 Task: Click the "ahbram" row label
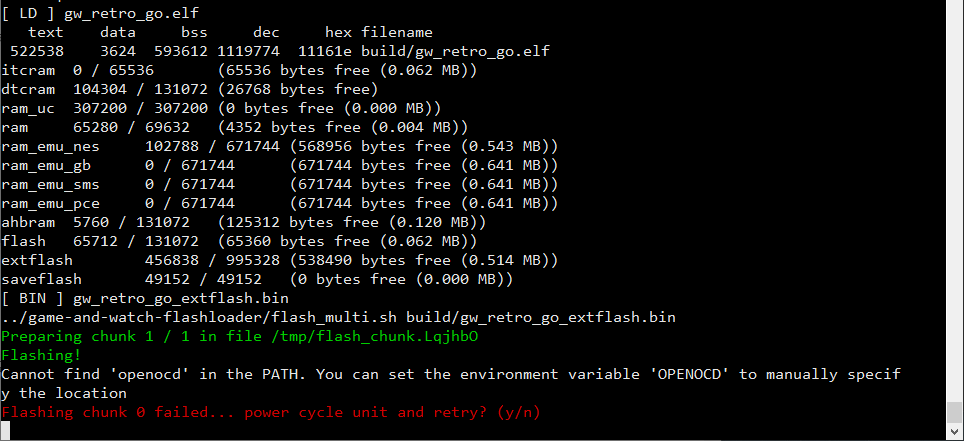click(28, 222)
